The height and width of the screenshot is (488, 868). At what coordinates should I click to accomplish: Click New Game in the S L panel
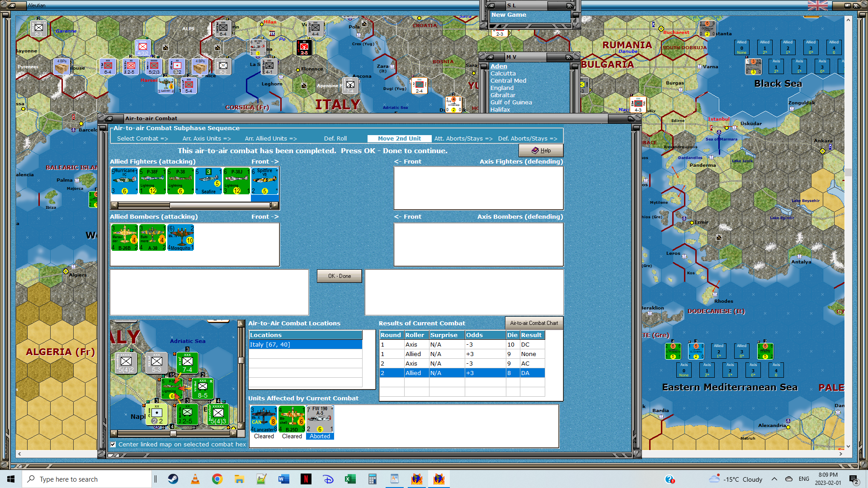(x=509, y=15)
